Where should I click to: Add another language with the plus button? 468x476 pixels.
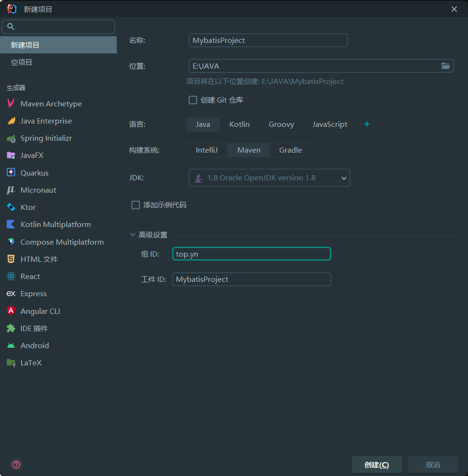366,124
